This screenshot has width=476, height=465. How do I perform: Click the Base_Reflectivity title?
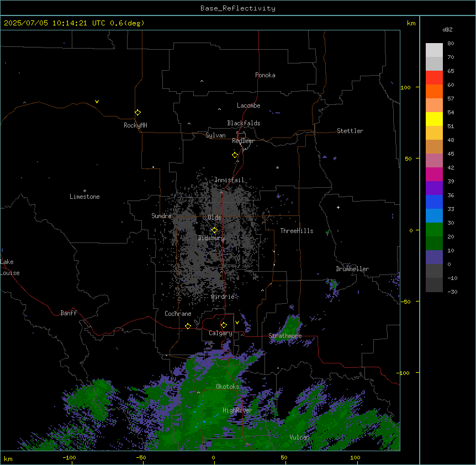click(x=238, y=8)
